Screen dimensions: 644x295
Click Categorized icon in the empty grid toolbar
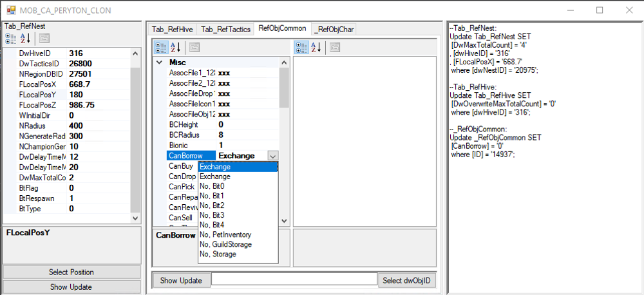[x=301, y=47]
